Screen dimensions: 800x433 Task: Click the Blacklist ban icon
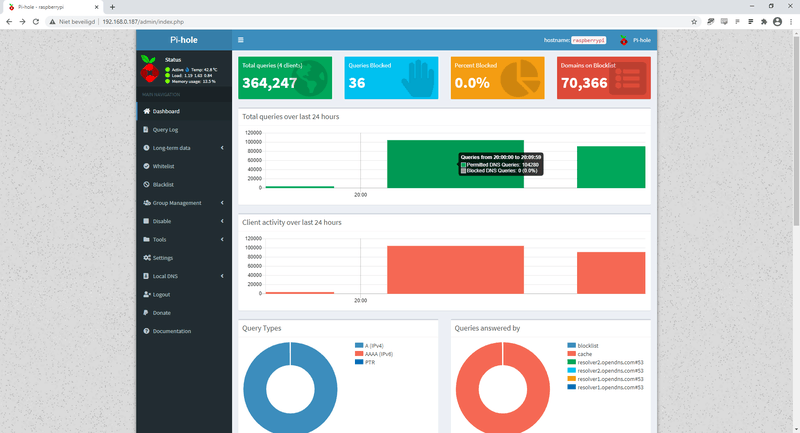click(146, 185)
